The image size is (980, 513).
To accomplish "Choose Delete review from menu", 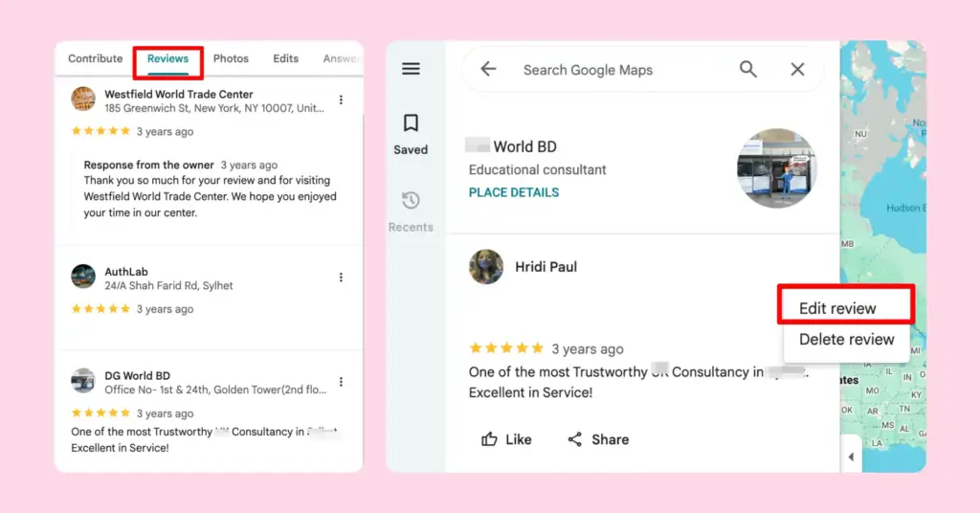I will tap(846, 340).
